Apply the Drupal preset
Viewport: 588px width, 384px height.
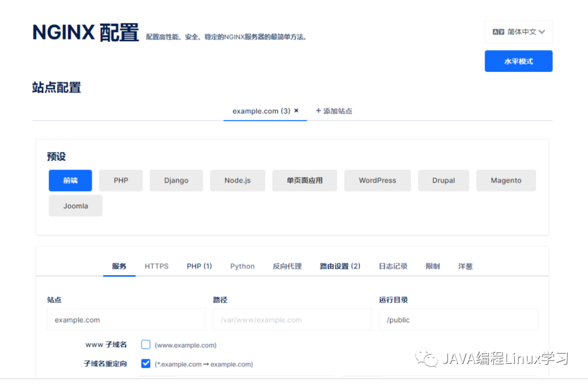(443, 180)
